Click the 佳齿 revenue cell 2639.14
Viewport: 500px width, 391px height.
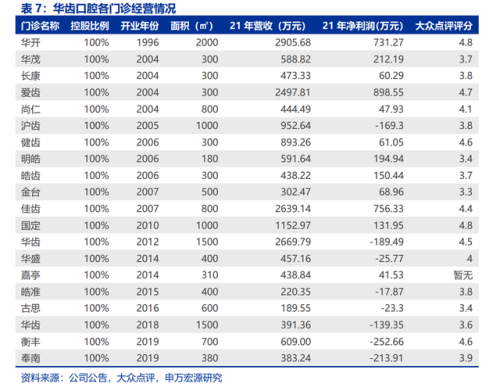pos(293,209)
